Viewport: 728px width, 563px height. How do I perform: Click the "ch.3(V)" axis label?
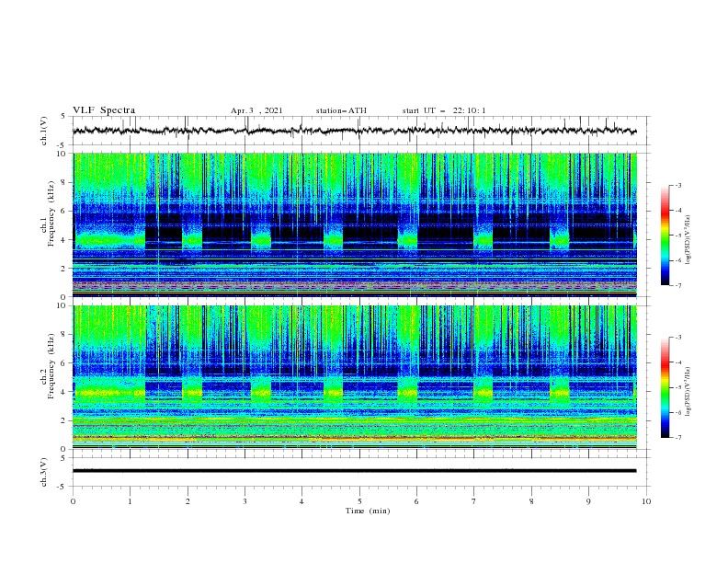coord(44,472)
